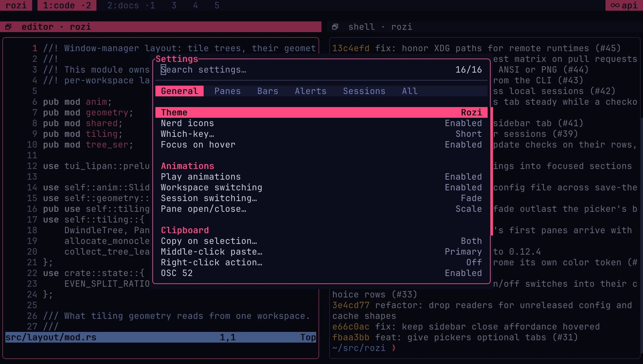
Task: Toggle the Nerd icons setting
Action: 321,123
